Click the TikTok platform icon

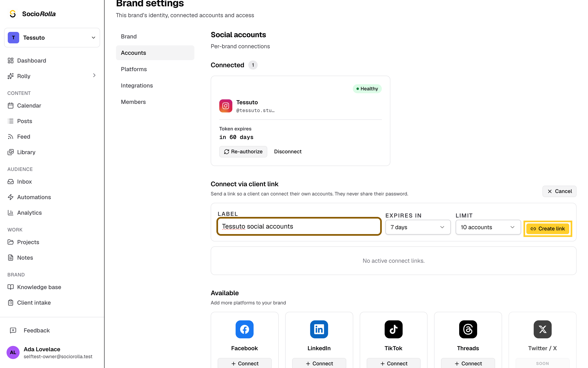click(393, 329)
